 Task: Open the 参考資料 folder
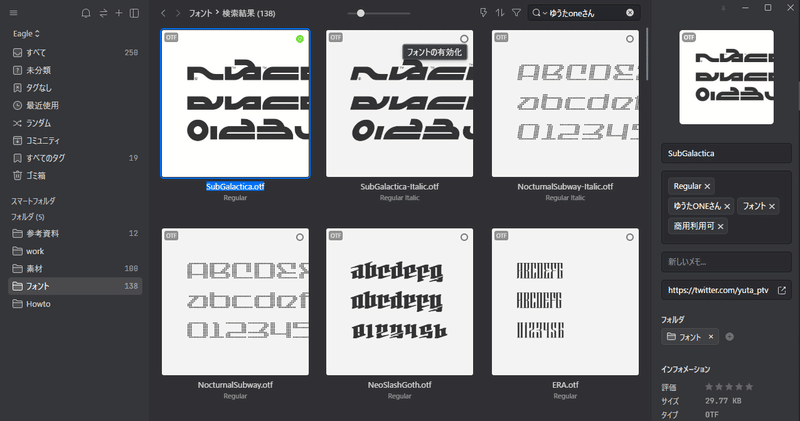coord(75,233)
